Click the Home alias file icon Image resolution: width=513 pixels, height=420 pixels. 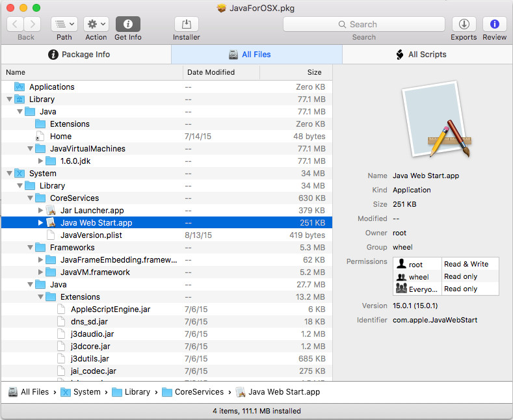(x=40, y=136)
